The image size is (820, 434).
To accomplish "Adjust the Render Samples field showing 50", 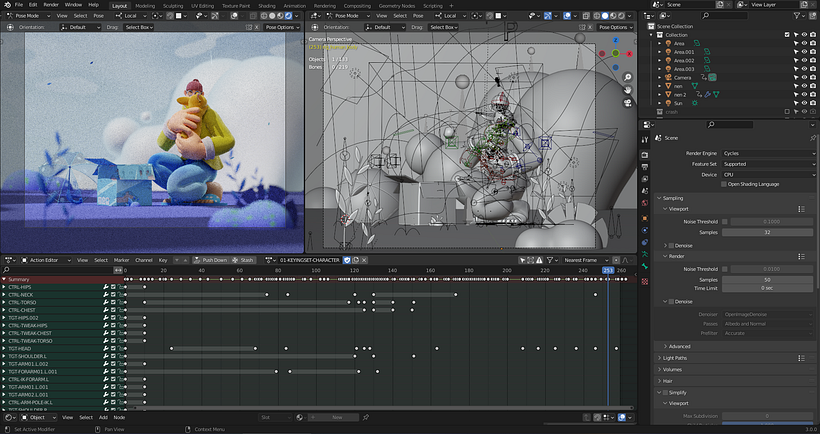I will click(769, 280).
